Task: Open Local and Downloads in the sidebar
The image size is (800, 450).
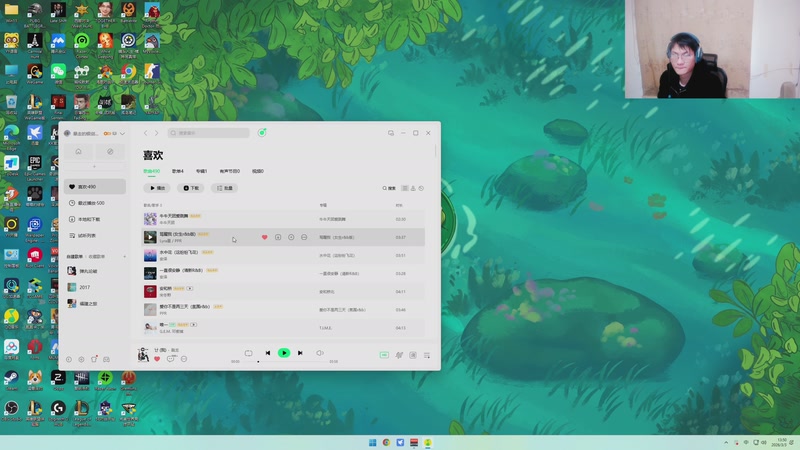Action: 95,219
